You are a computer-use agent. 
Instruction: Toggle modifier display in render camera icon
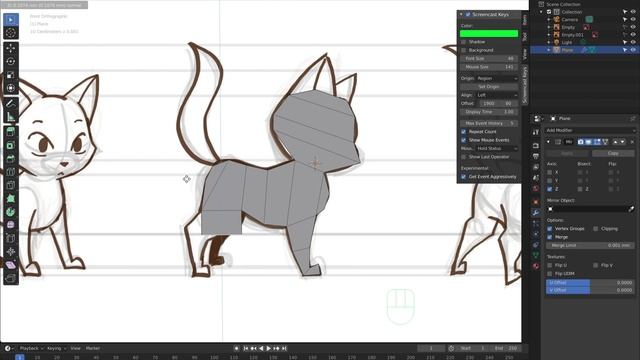[x=580, y=142]
